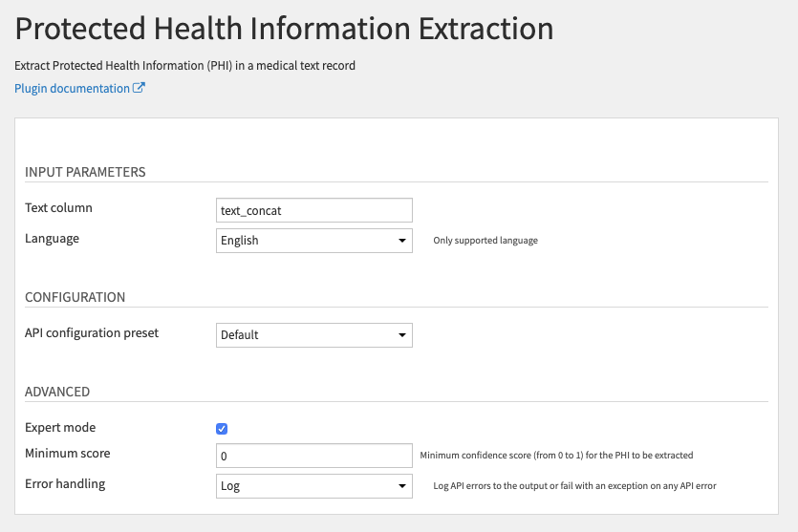Image resolution: width=798 pixels, height=532 pixels.
Task: Click the Language dropdown arrow
Action: 402,241
